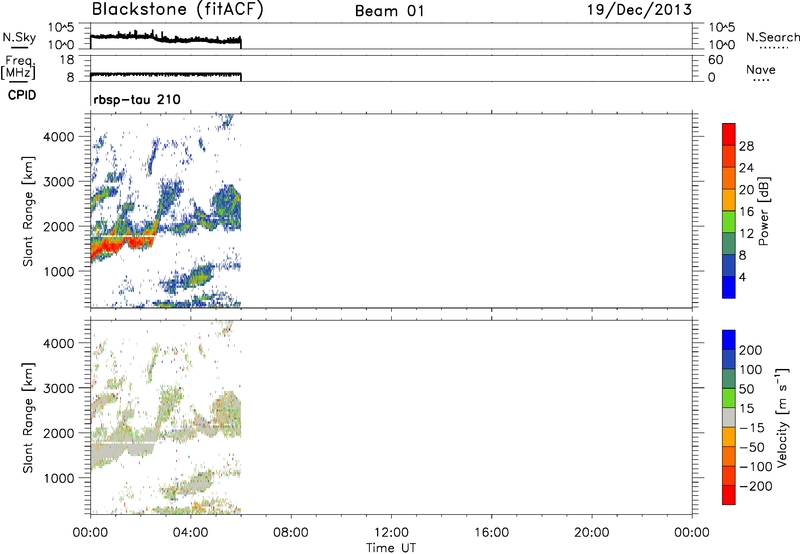The width and height of the screenshot is (800, 554).
Task: Click the 'Freq. [MHz]' axis label
Action: tap(18, 68)
